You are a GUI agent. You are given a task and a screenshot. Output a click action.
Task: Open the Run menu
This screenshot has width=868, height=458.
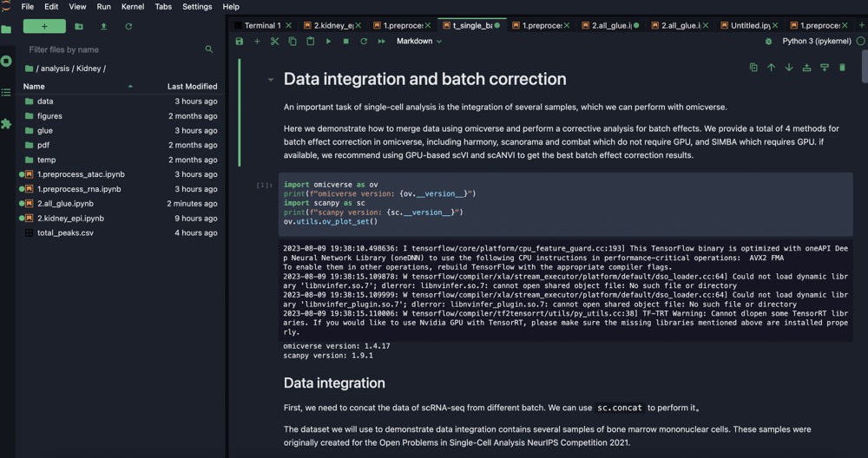[x=103, y=7]
